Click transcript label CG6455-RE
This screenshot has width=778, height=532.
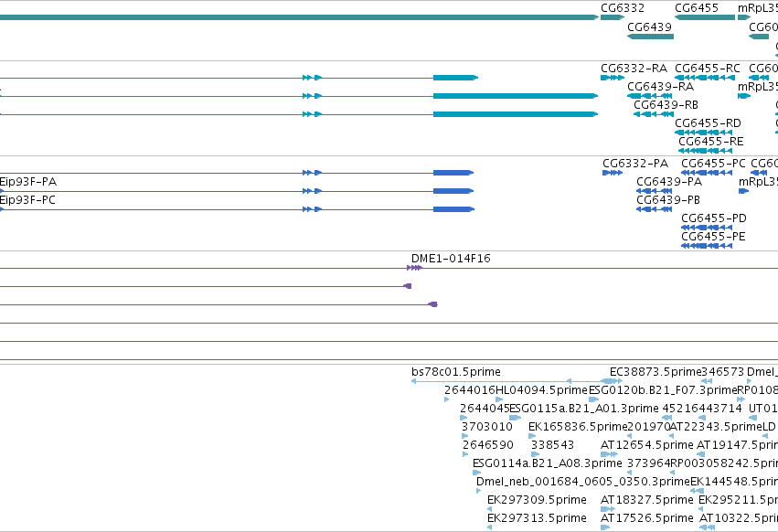pyautogui.click(x=710, y=142)
